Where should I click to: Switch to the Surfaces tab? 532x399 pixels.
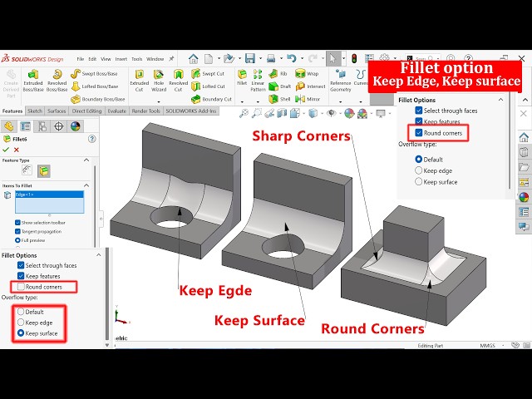pos(57,111)
